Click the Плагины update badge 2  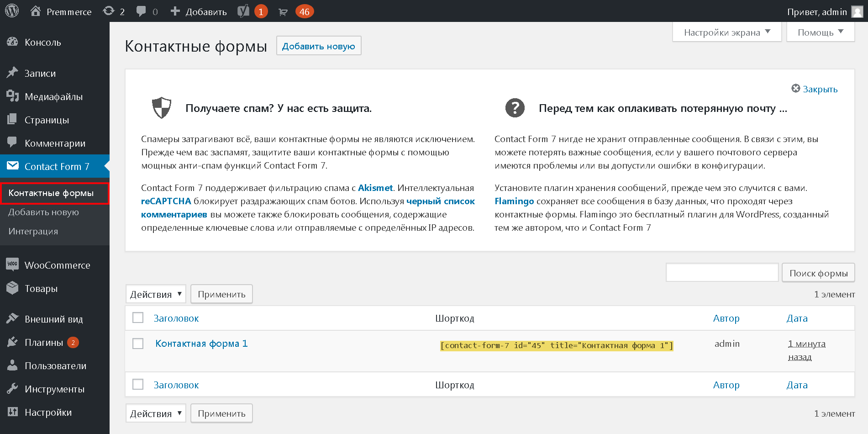click(73, 342)
